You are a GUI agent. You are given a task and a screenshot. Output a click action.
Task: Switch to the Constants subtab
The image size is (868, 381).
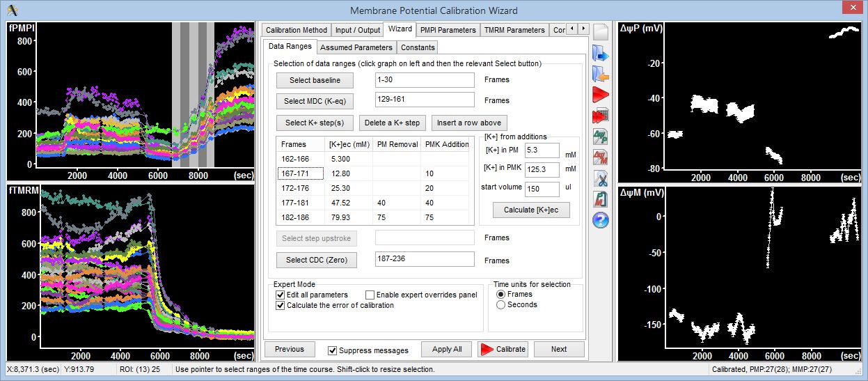pyautogui.click(x=418, y=47)
